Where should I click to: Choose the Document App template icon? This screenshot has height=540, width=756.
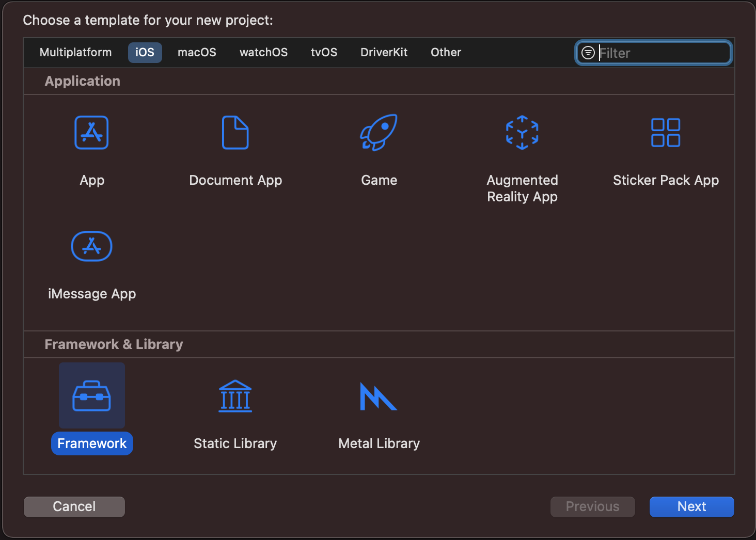[235, 133]
